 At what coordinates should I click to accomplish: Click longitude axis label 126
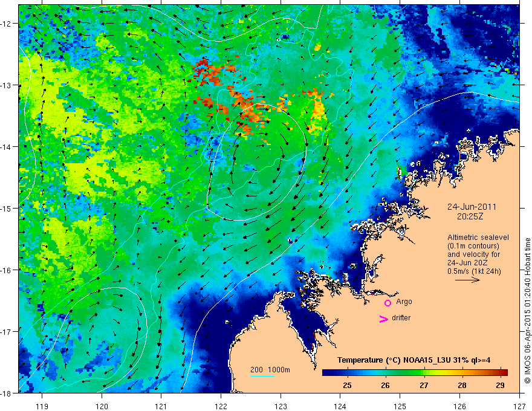click(459, 406)
